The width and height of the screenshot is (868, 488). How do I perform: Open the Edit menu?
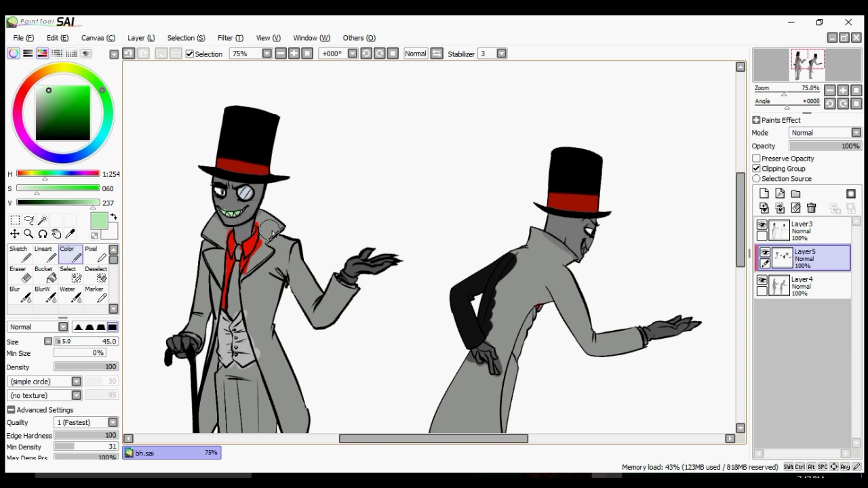coord(57,38)
